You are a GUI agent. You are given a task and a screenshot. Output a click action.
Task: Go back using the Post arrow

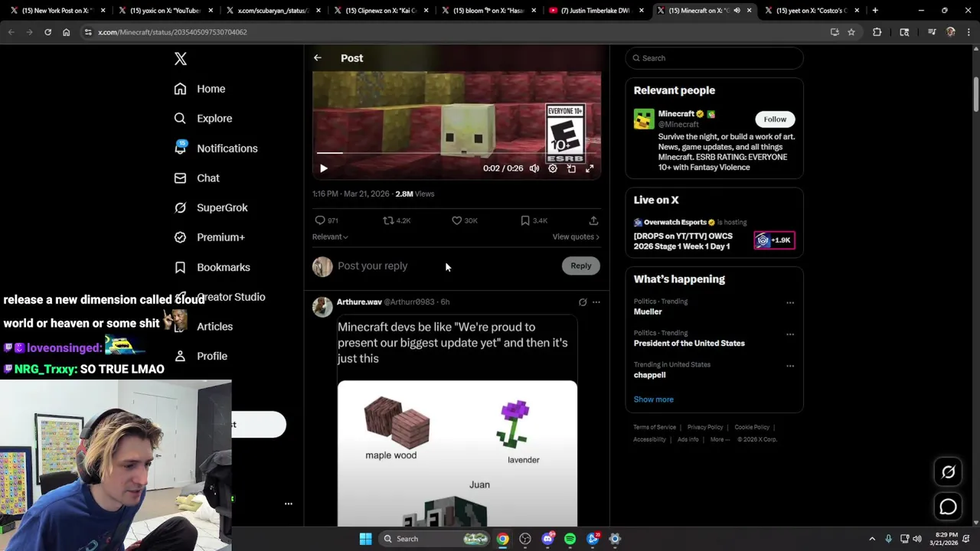click(318, 58)
